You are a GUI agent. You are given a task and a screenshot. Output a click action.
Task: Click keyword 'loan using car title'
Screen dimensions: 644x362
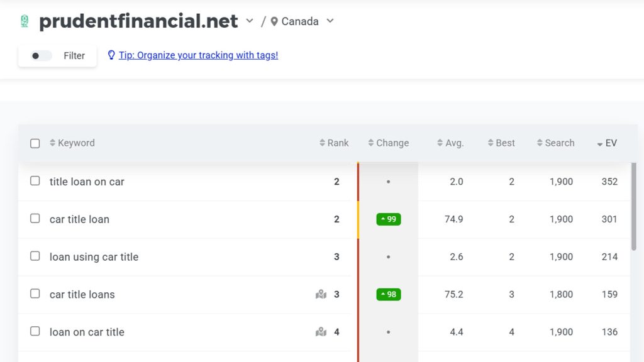[x=94, y=257]
